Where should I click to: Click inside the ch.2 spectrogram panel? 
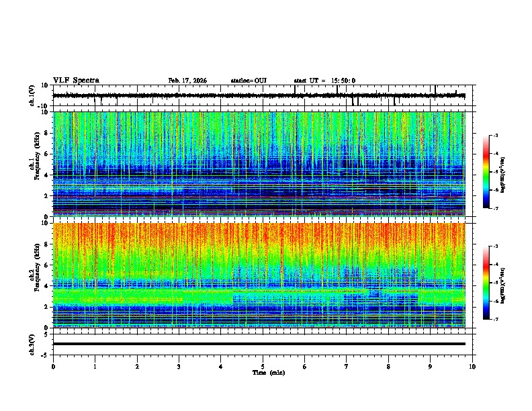pyautogui.click(x=259, y=275)
